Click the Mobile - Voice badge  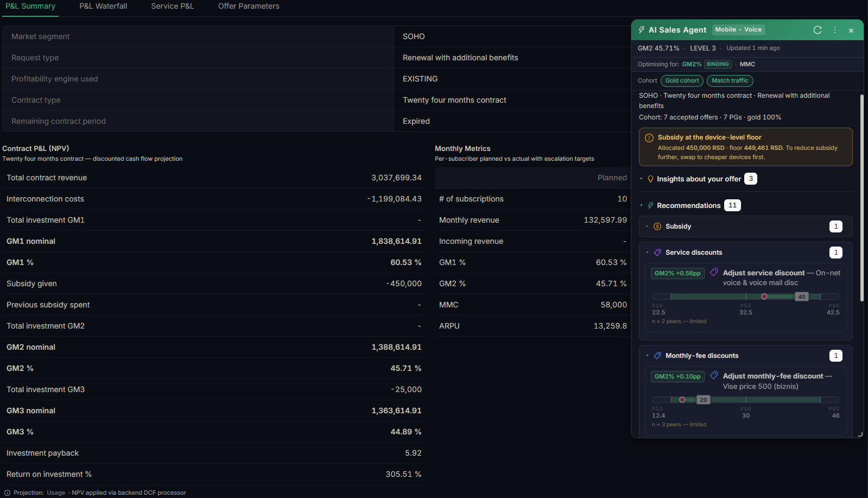point(738,30)
